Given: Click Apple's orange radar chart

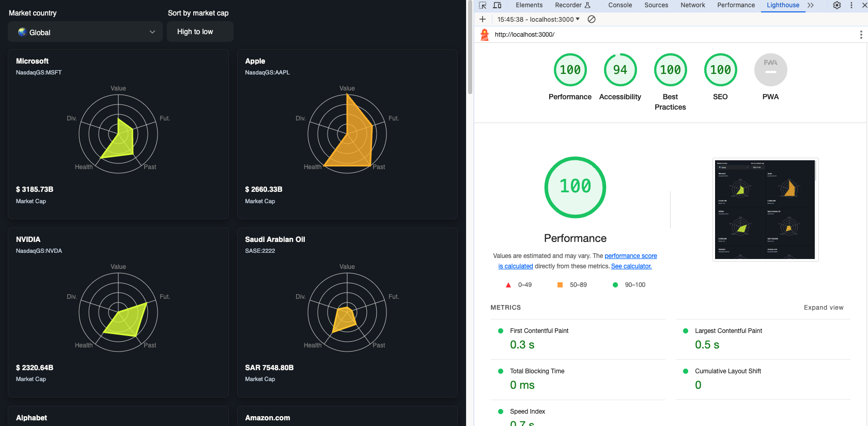Looking at the screenshot, I should coord(347,134).
